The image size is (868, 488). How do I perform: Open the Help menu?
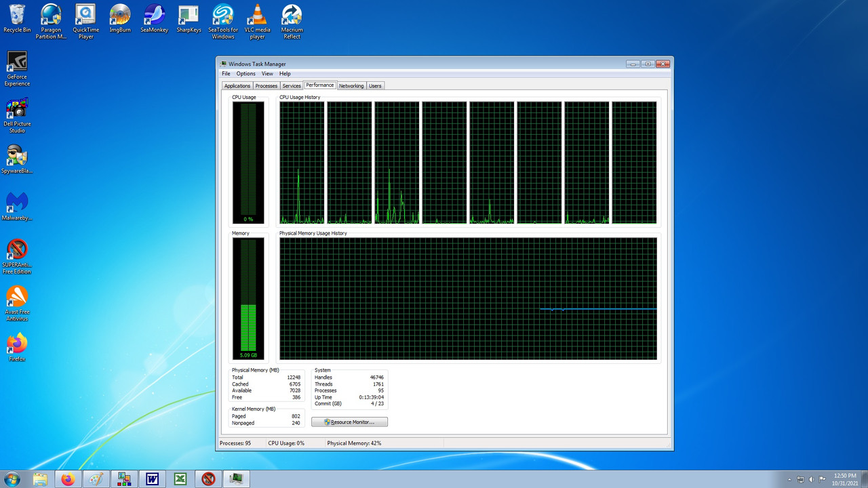click(x=285, y=74)
